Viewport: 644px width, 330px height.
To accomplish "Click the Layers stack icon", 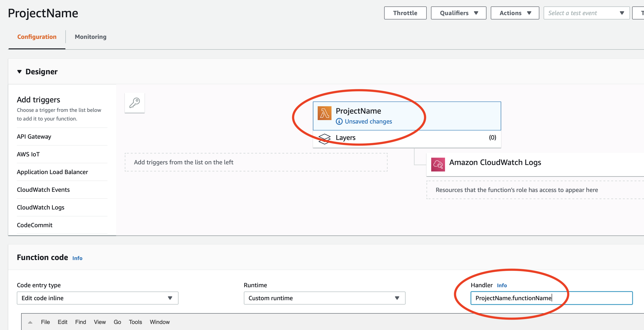I will point(324,138).
